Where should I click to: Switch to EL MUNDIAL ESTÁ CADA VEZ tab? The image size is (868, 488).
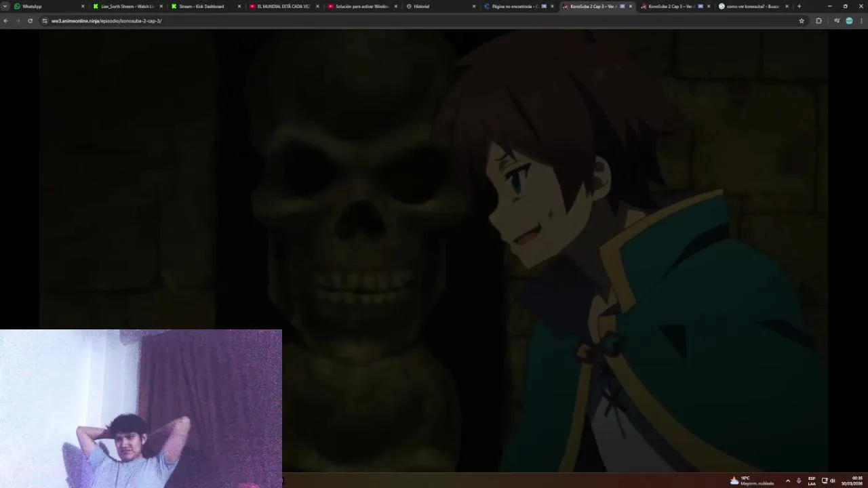(283, 6)
